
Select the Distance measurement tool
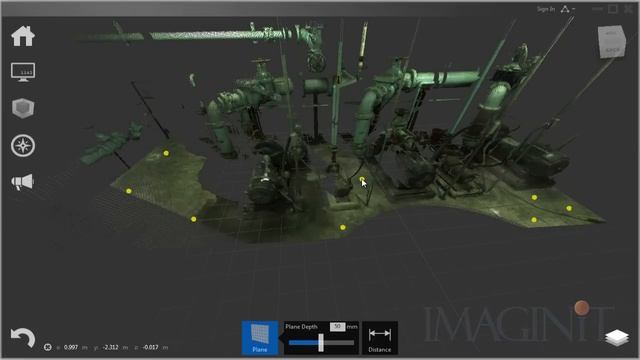click(x=380, y=338)
